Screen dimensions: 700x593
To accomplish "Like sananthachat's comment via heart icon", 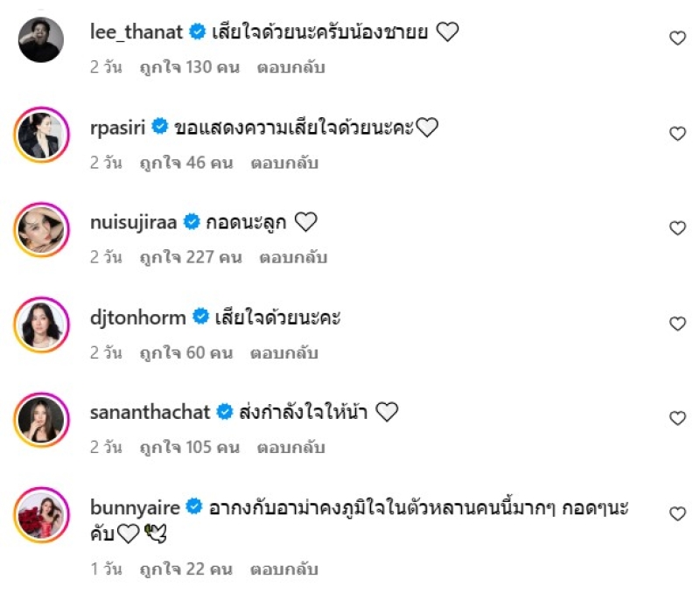I will coord(676,418).
